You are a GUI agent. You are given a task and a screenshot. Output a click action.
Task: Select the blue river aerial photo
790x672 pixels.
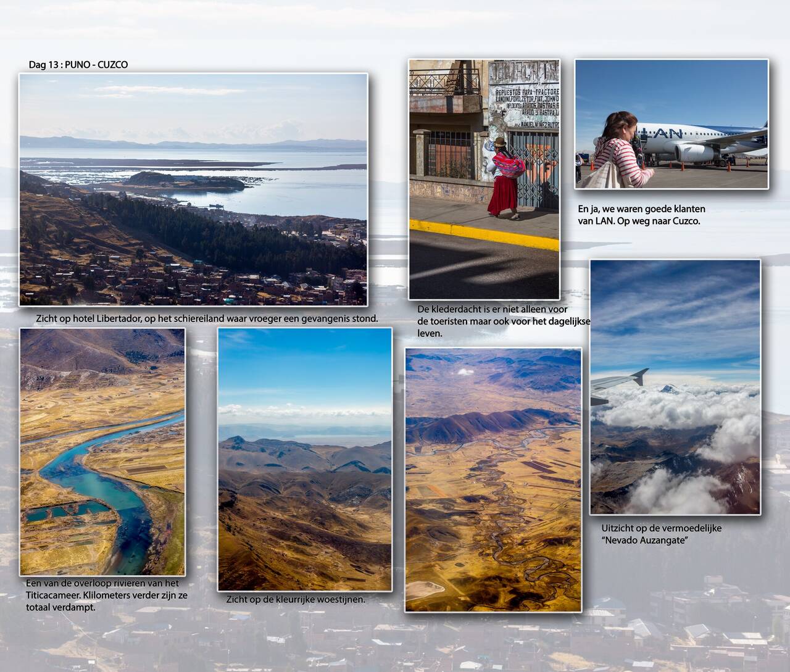tap(102, 451)
